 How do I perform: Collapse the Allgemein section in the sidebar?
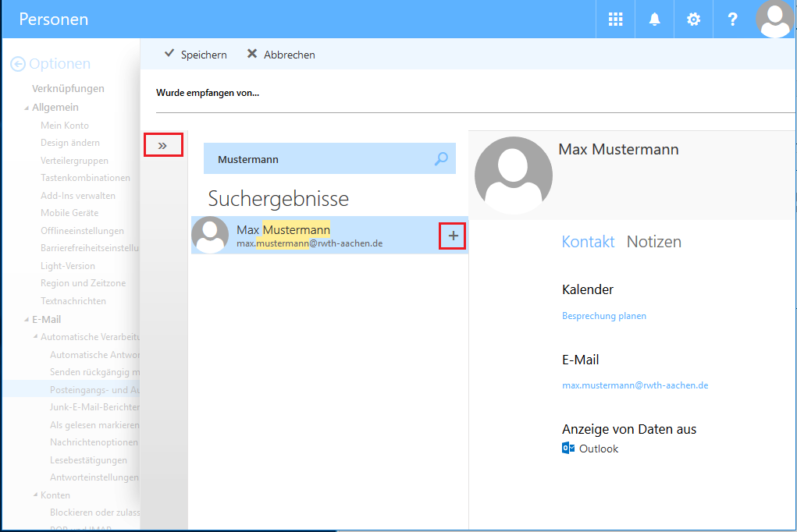[x=28, y=107]
